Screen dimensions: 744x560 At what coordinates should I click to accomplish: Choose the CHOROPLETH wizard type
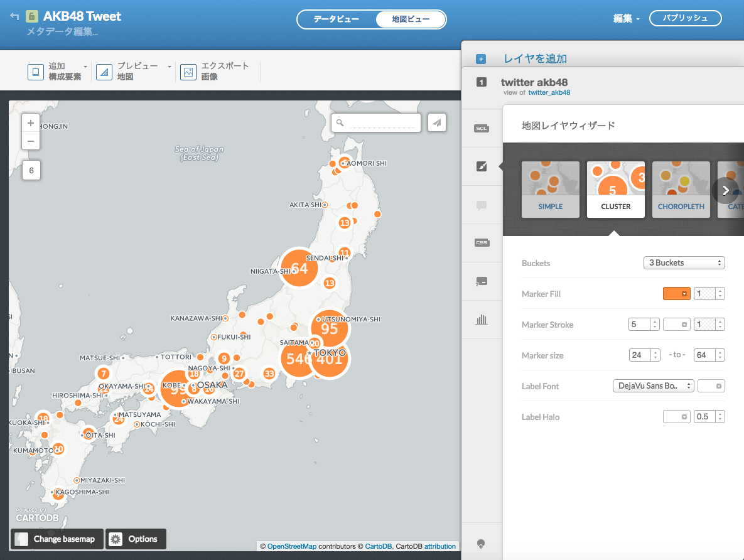click(x=681, y=190)
